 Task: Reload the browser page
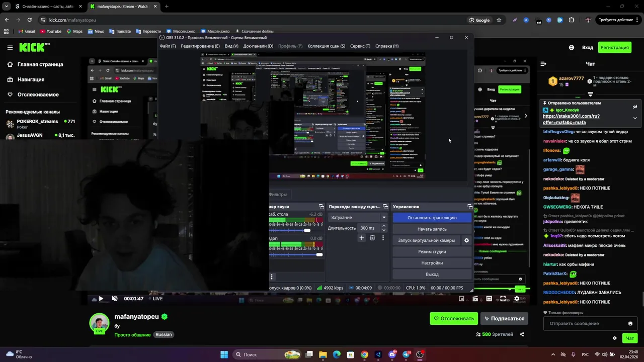click(29, 20)
